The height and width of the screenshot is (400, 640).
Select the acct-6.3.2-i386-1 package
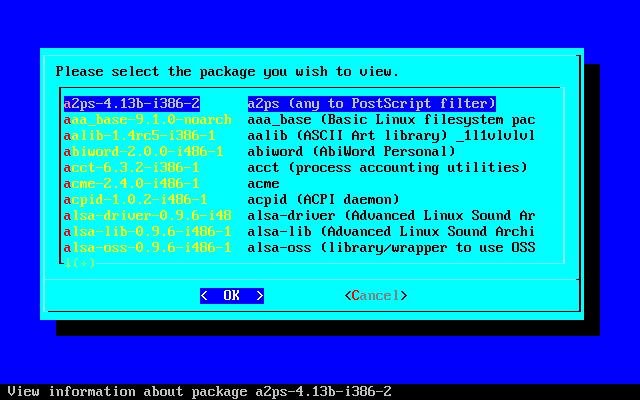click(132, 167)
